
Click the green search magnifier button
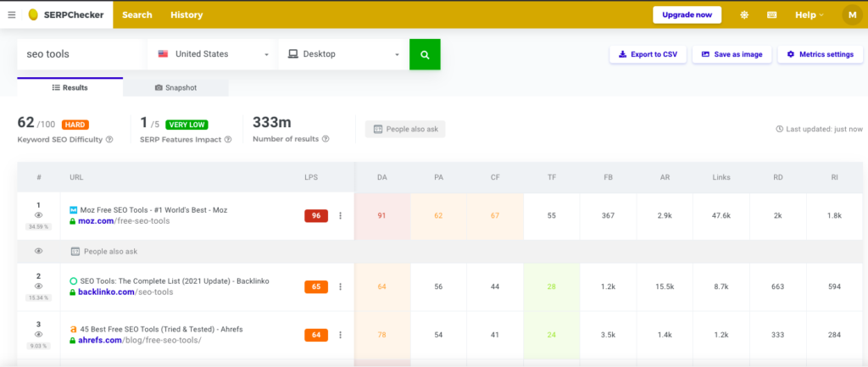(x=426, y=54)
